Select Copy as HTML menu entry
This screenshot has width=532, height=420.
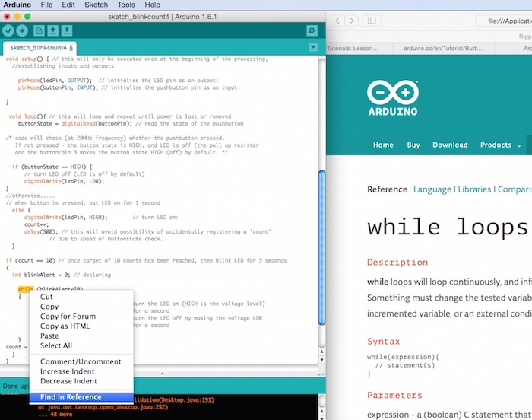coord(81,326)
